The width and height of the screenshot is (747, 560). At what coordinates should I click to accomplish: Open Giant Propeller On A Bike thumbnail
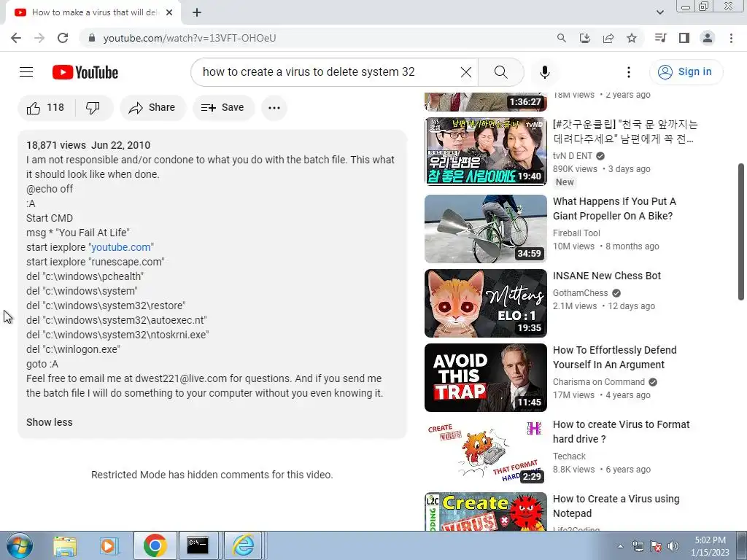point(485,228)
